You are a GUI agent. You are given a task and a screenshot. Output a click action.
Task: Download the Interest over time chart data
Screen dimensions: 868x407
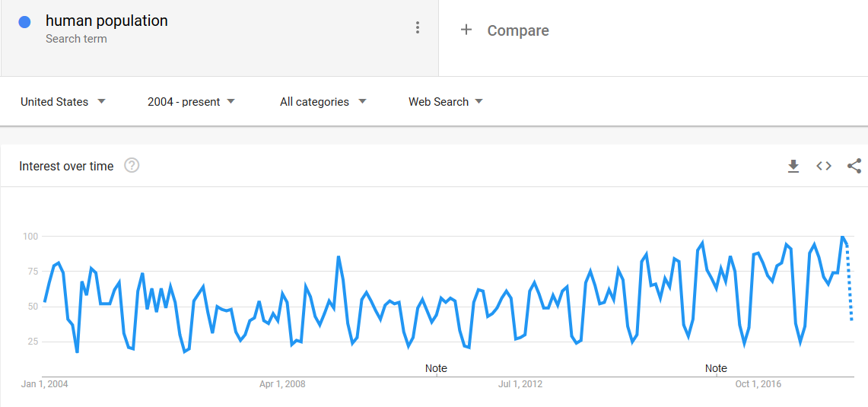(x=793, y=166)
